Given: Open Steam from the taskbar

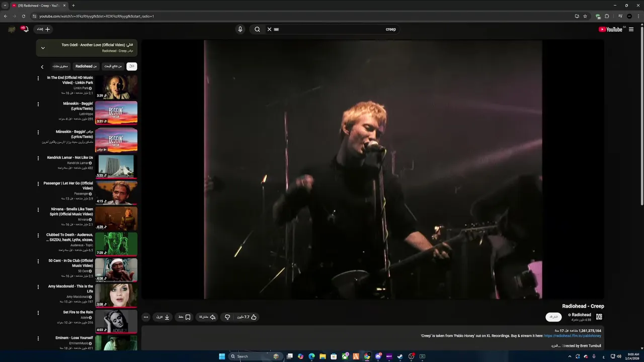Looking at the screenshot, I should point(400,356).
